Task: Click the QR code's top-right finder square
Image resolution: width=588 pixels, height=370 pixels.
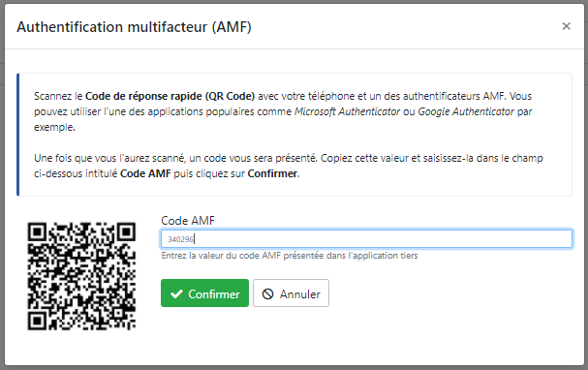Action: (126, 232)
